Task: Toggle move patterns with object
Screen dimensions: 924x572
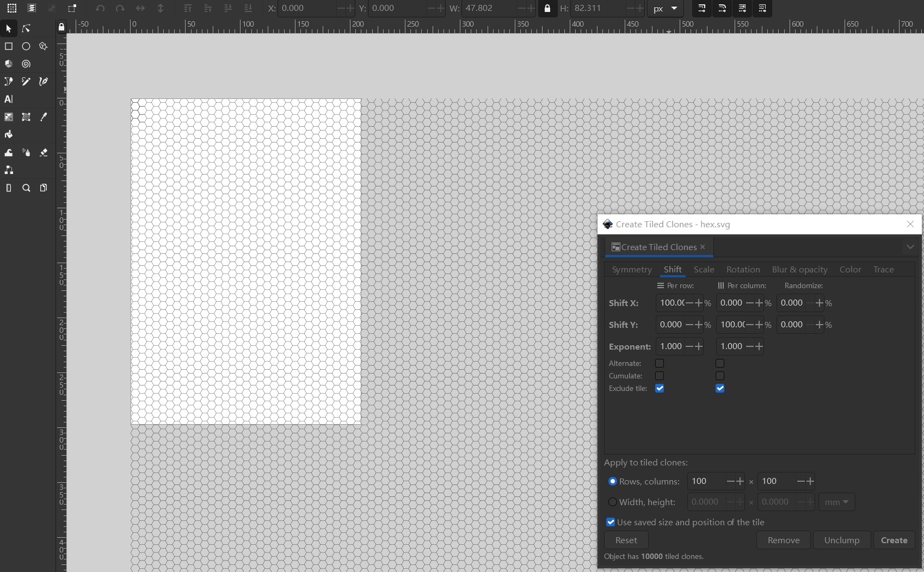Action: [x=762, y=8]
